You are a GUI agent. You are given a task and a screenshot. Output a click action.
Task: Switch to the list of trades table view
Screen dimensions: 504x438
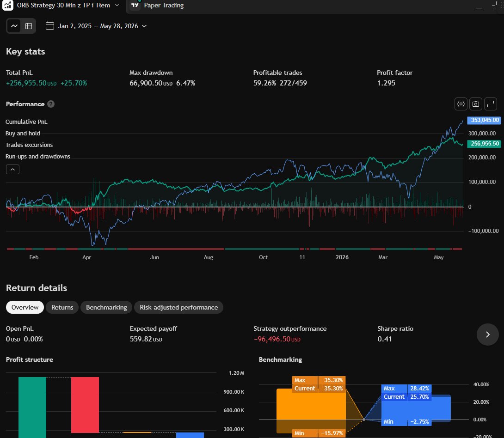(x=29, y=26)
